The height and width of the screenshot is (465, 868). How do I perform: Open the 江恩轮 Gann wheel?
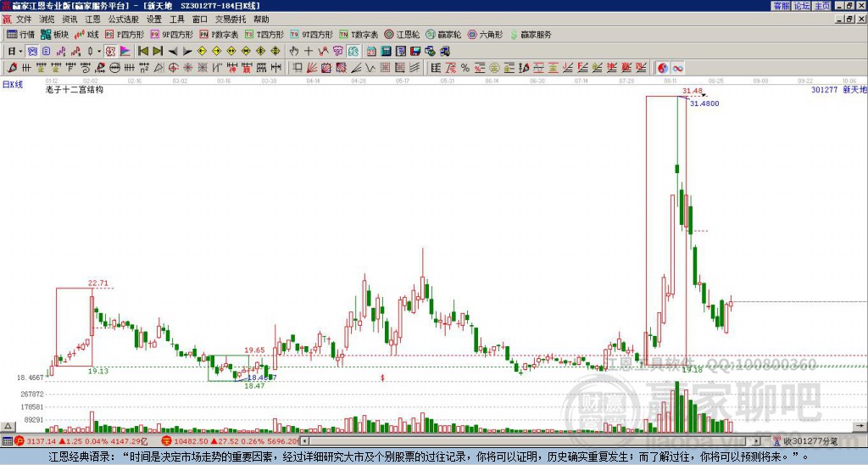point(402,34)
